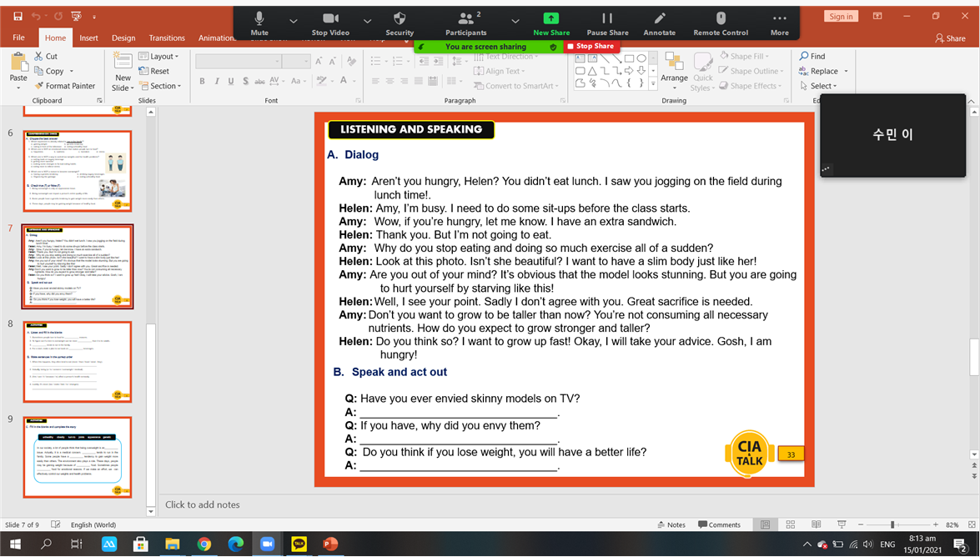The image size is (980, 557).
Task: Click the Save icon in quick access toolbar
Action: click(x=18, y=16)
